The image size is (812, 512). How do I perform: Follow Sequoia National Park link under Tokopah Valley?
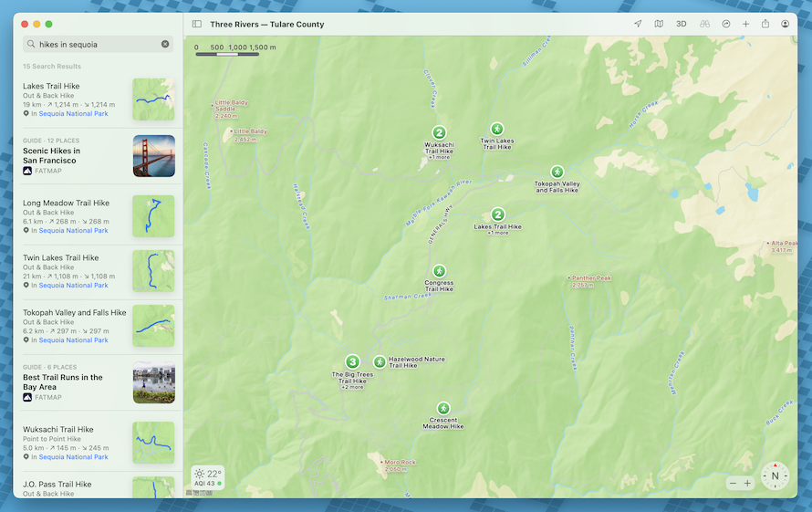tap(73, 340)
